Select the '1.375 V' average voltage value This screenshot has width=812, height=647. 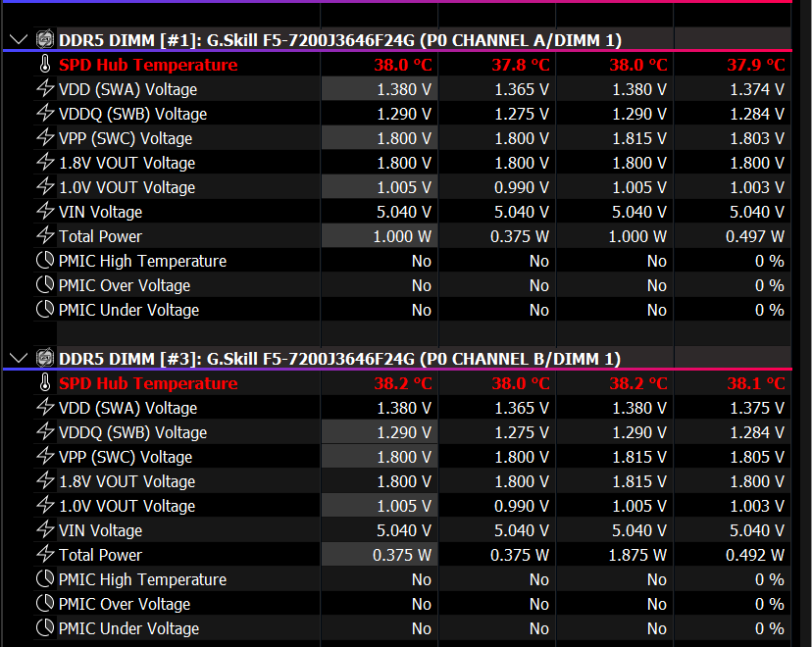coord(757,409)
